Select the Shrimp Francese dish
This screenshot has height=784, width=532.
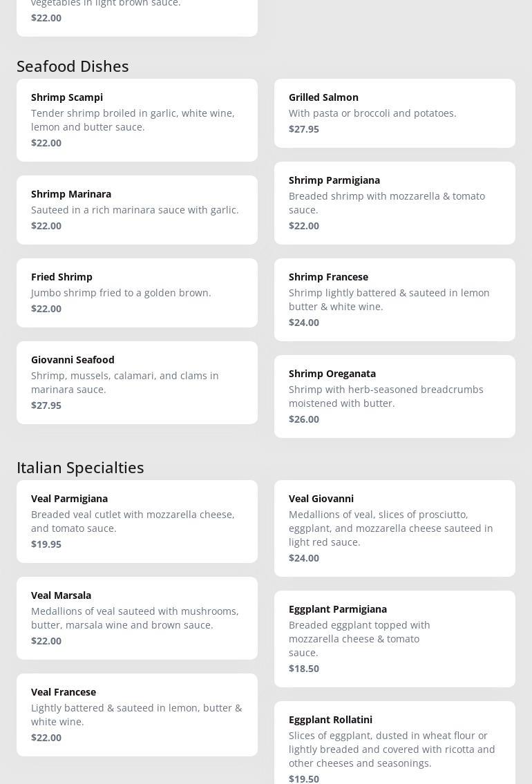pyautogui.click(x=395, y=299)
